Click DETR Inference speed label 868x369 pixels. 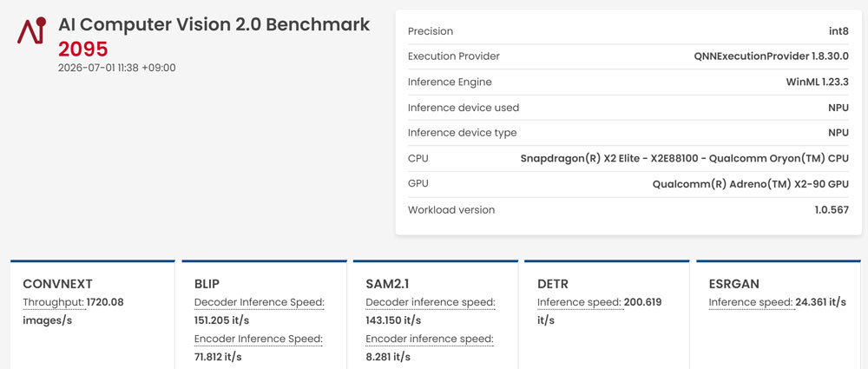[x=579, y=302]
